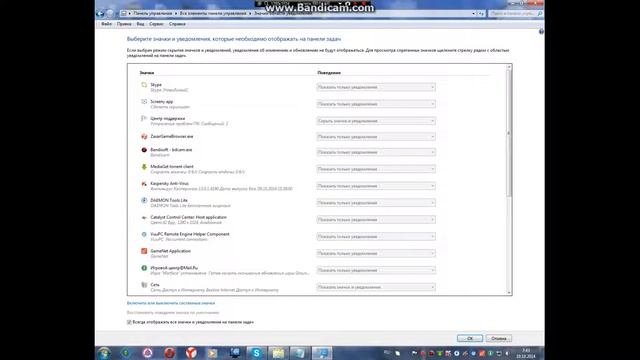This screenshot has width=640, height=360.
Task: Click the ZaxarGameBrowser.exe icon
Action: pyautogui.click(x=144, y=136)
